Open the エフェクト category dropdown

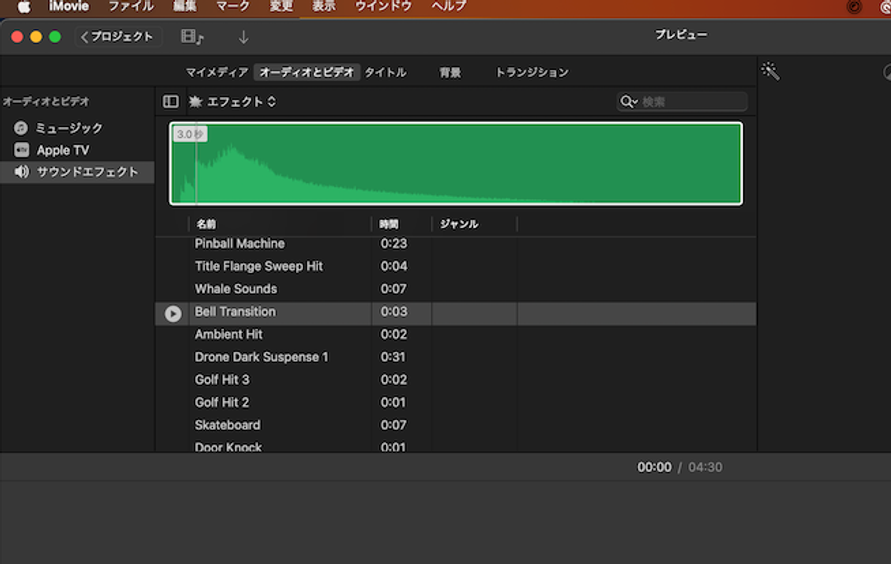(x=240, y=102)
